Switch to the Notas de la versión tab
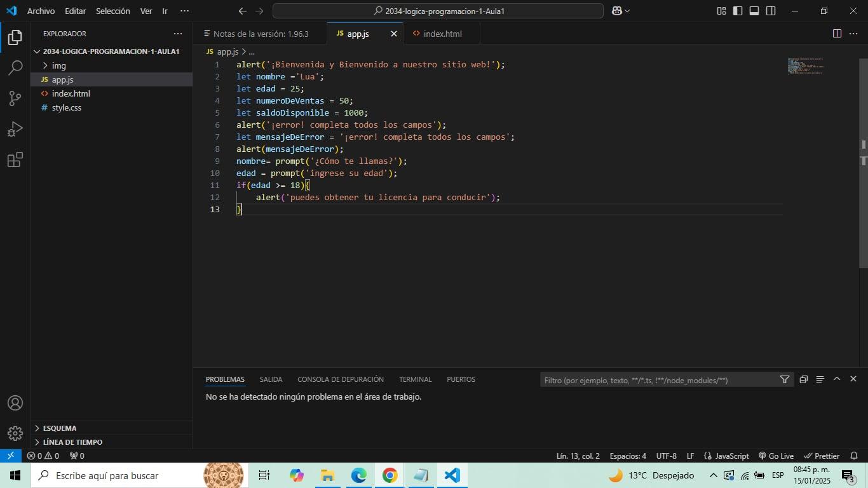868x488 pixels. [260, 34]
